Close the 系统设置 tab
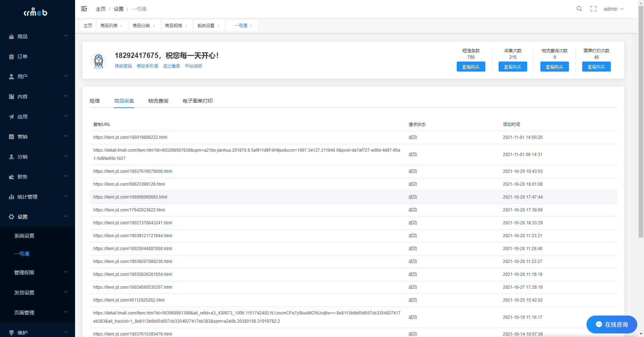 tap(218, 26)
